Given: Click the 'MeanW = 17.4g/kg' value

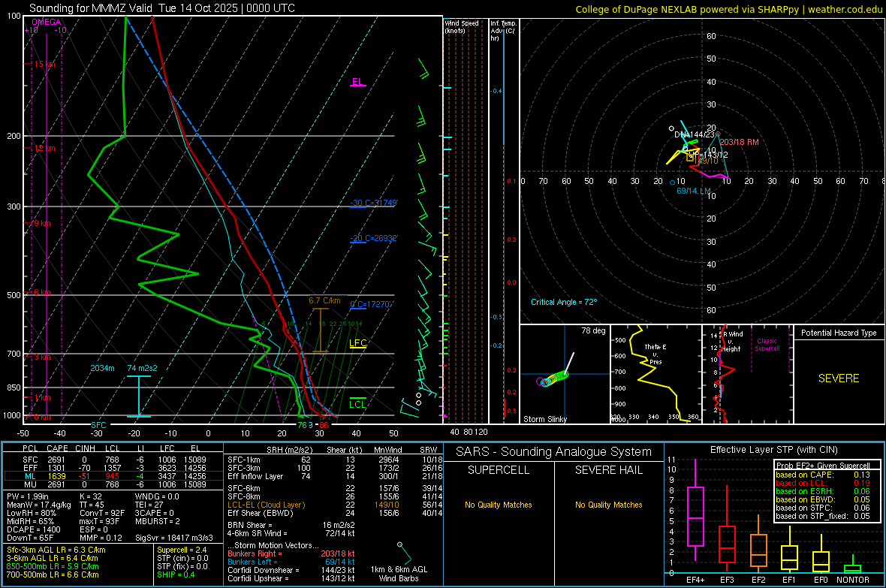Looking at the screenshot, I should click(39, 505).
